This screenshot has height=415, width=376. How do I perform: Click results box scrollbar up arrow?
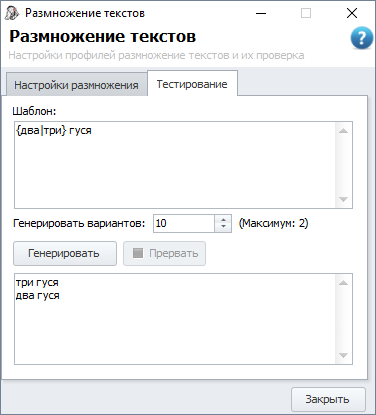[343, 283]
